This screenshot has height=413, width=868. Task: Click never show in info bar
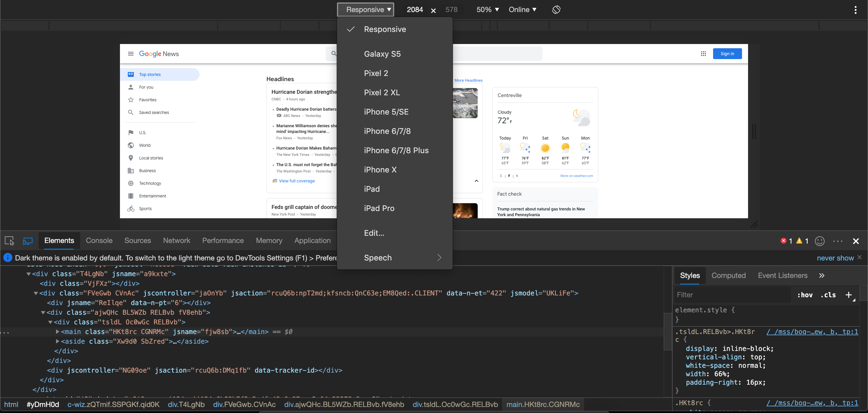835,258
